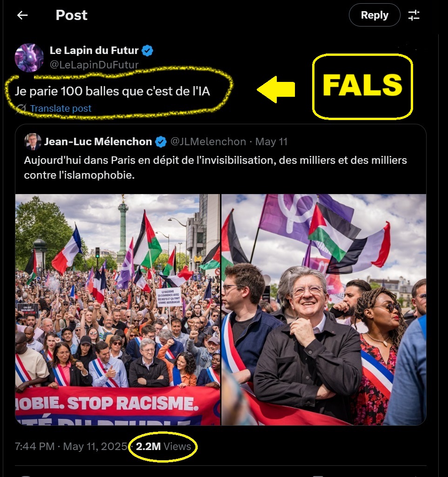The width and height of the screenshot is (448, 477).
Task: Click the May 11 quoted post date
Action: click(271, 142)
